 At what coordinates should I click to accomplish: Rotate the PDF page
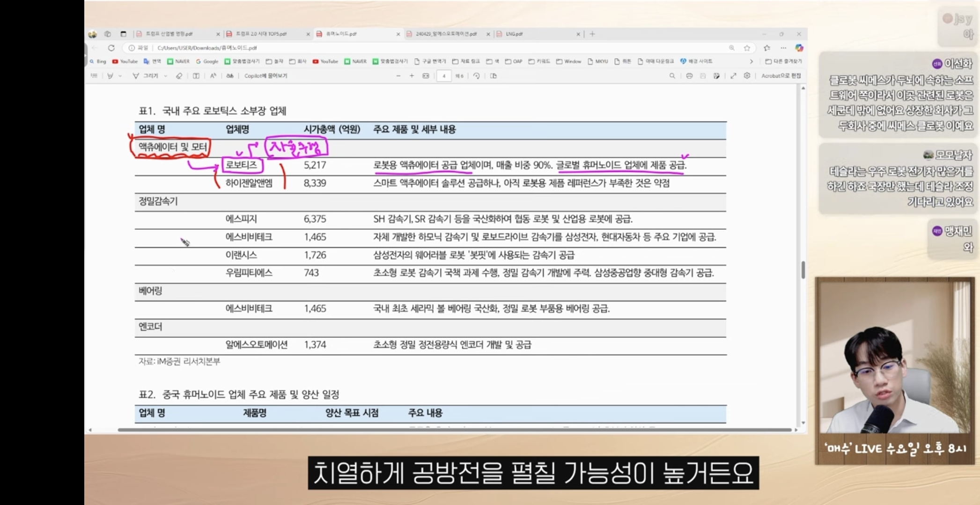(477, 76)
